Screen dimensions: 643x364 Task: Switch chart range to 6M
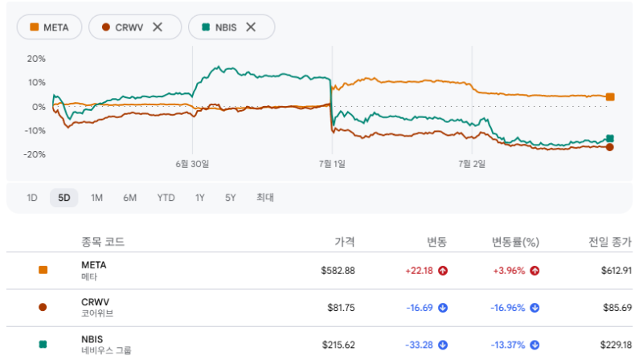tap(129, 198)
